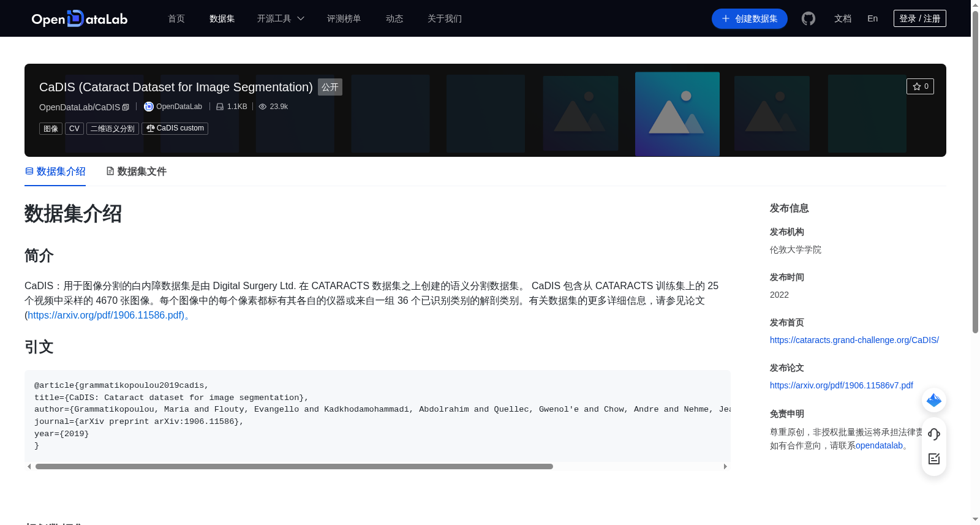Open the feedback edit icon

pos(934,459)
